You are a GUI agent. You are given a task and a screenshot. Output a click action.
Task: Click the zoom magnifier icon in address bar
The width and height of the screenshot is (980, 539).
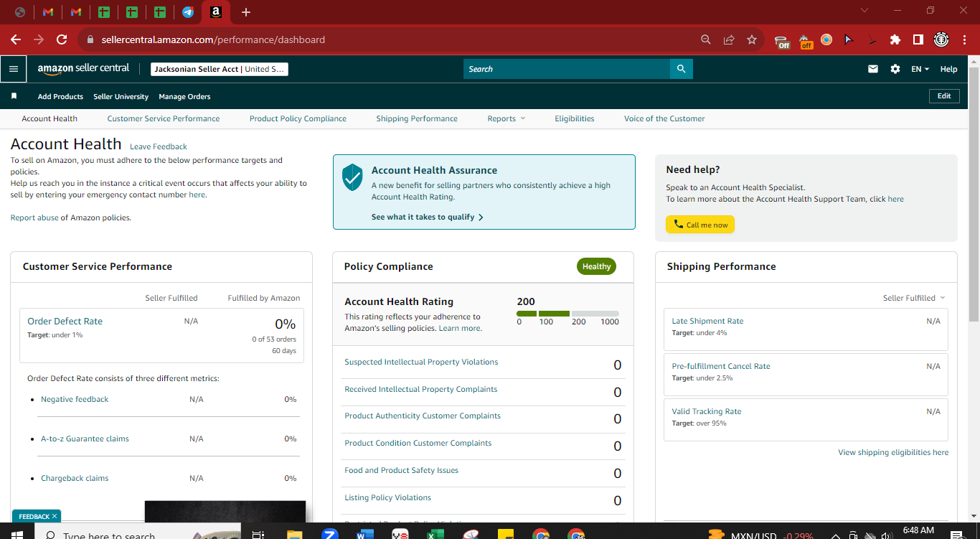click(706, 39)
